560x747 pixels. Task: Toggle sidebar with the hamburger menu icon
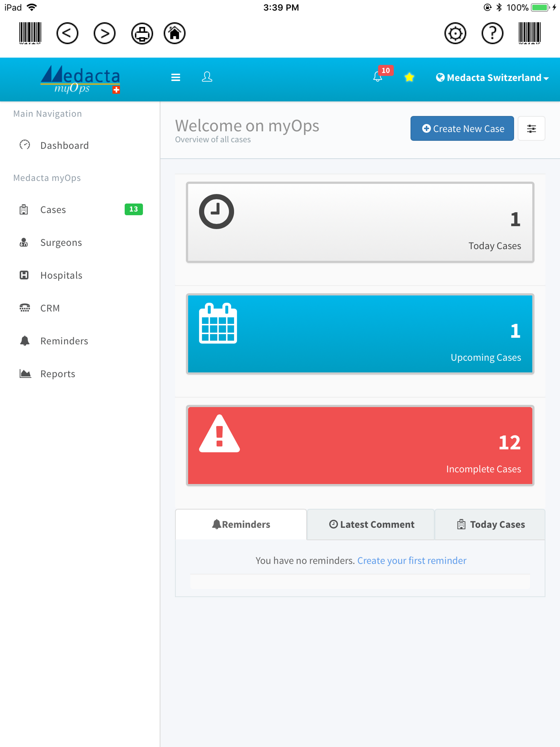pos(176,77)
